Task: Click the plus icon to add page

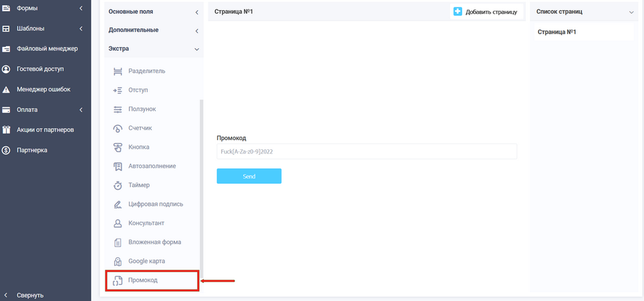Action: tap(458, 11)
